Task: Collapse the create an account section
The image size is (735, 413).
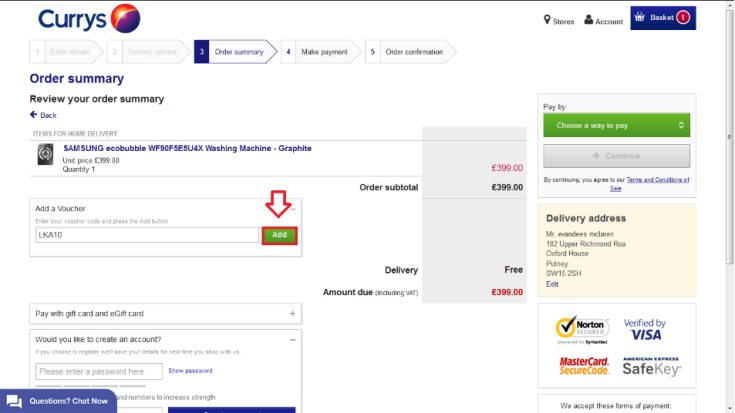Action: (292, 339)
